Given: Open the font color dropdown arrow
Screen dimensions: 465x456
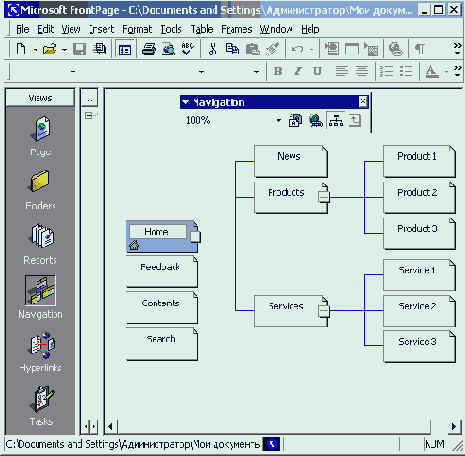Looking at the screenshot, I should (x=446, y=71).
